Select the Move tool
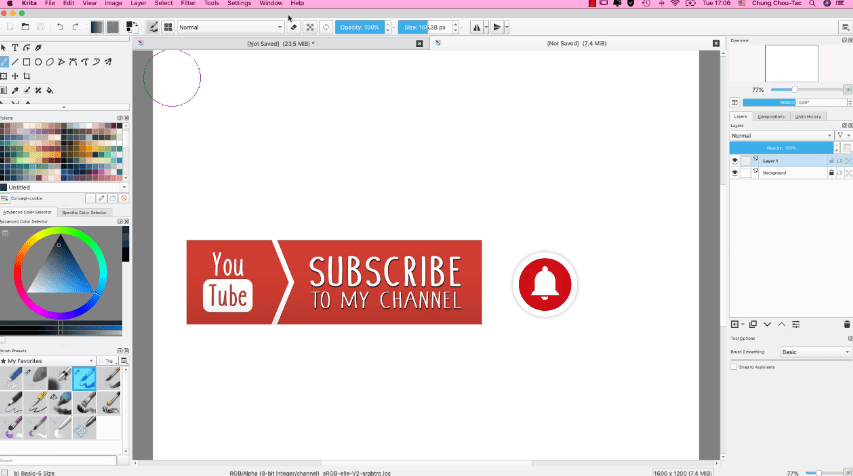This screenshot has height=476, width=853. [15, 76]
